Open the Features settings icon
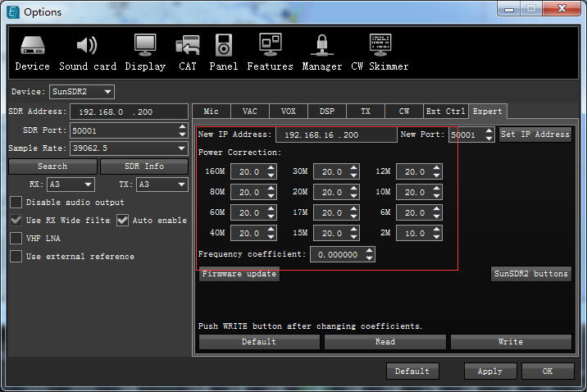This screenshot has height=392, width=587. pos(270,52)
